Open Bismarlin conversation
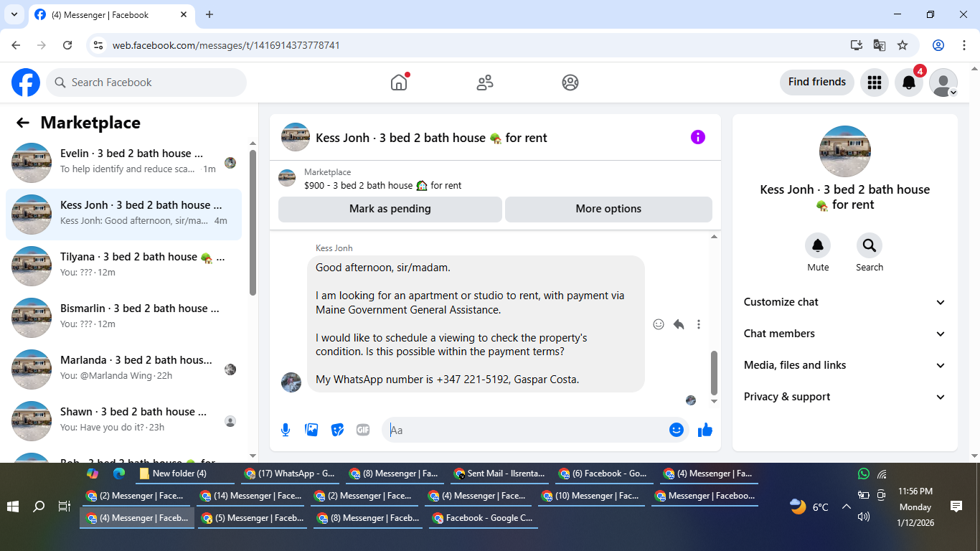 tap(124, 318)
